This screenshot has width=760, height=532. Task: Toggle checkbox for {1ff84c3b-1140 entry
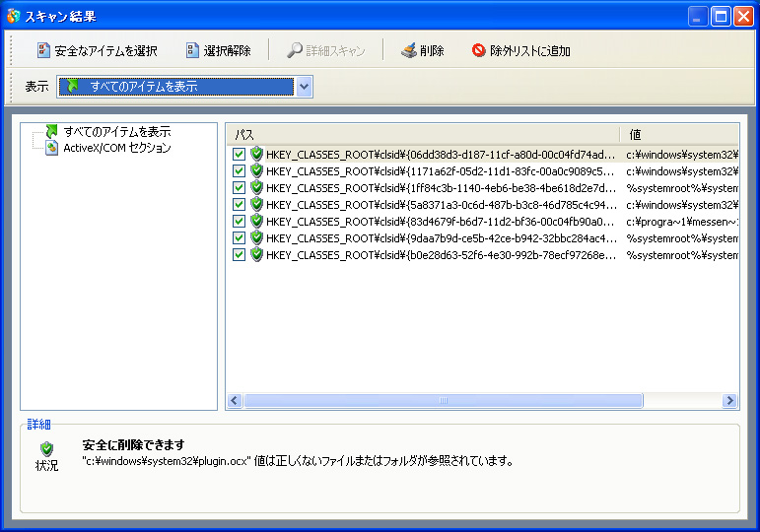tap(239, 187)
